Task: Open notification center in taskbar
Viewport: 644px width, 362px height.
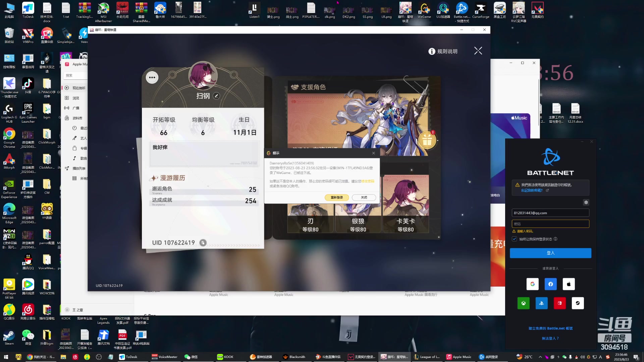Action: pyautogui.click(x=636, y=357)
